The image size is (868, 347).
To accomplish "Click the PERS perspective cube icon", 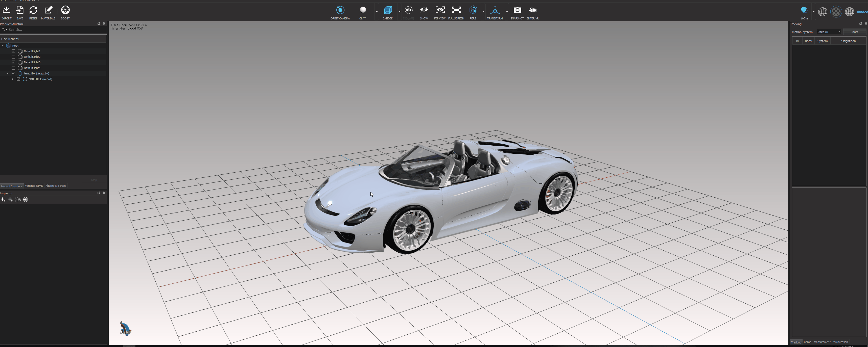I will click(473, 10).
